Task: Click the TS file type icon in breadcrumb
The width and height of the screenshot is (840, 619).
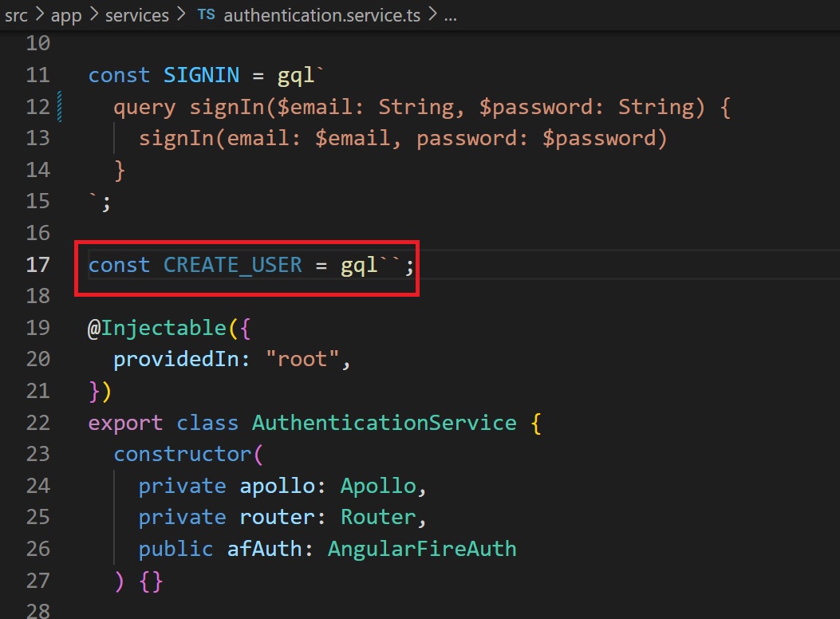Action: [x=207, y=15]
